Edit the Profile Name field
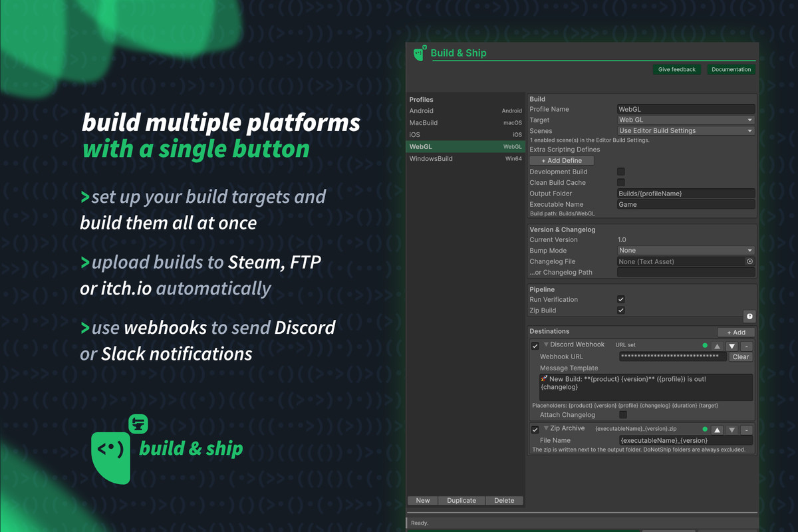 coord(686,109)
